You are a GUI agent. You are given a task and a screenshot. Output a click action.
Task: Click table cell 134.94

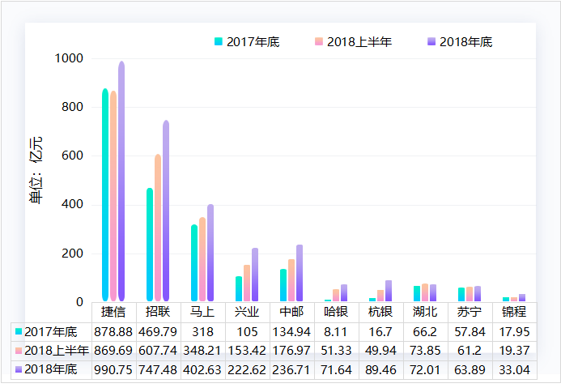pos(292,332)
